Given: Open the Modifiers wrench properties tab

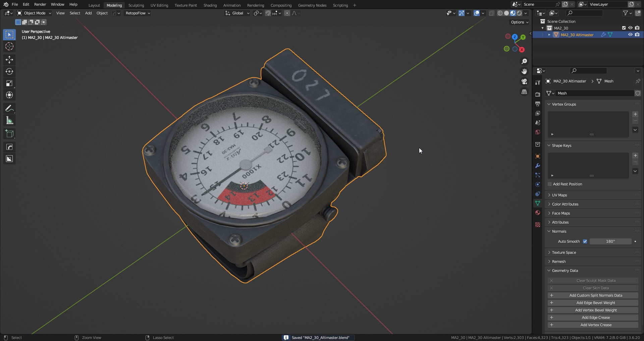Looking at the screenshot, I should point(538,166).
